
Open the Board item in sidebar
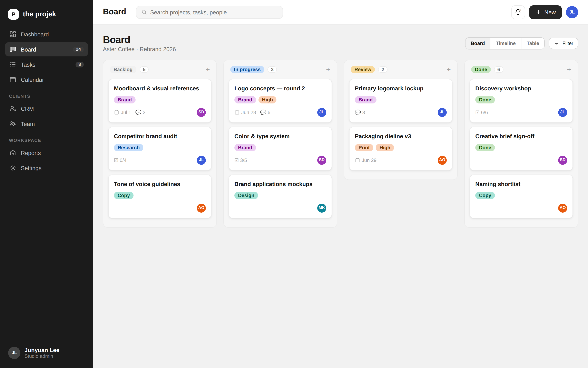coord(46,49)
